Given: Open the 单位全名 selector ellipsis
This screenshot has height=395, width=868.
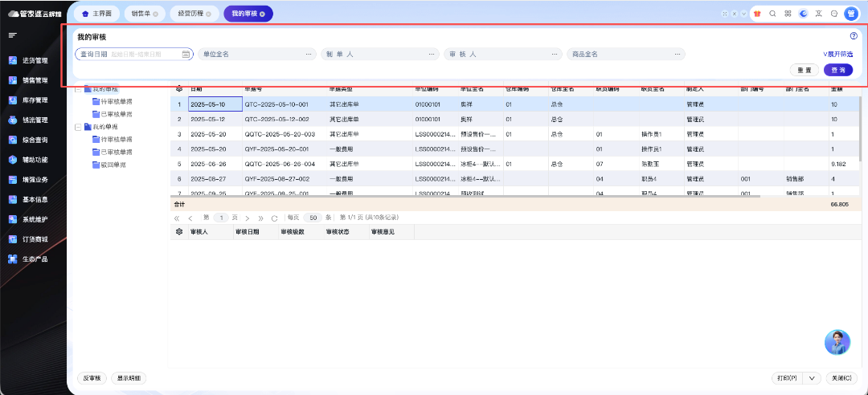Looking at the screenshot, I should pyautogui.click(x=309, y=55).
